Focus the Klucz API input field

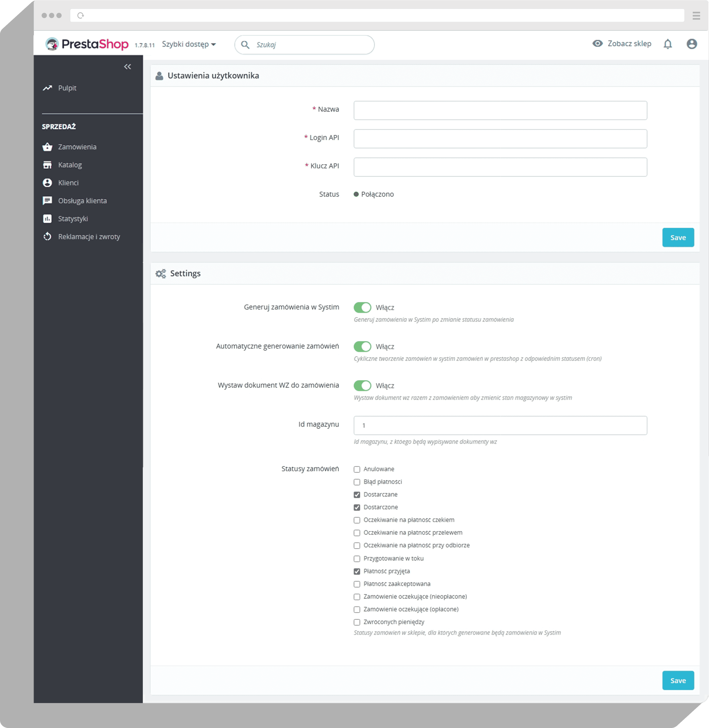tap(500, 167)
